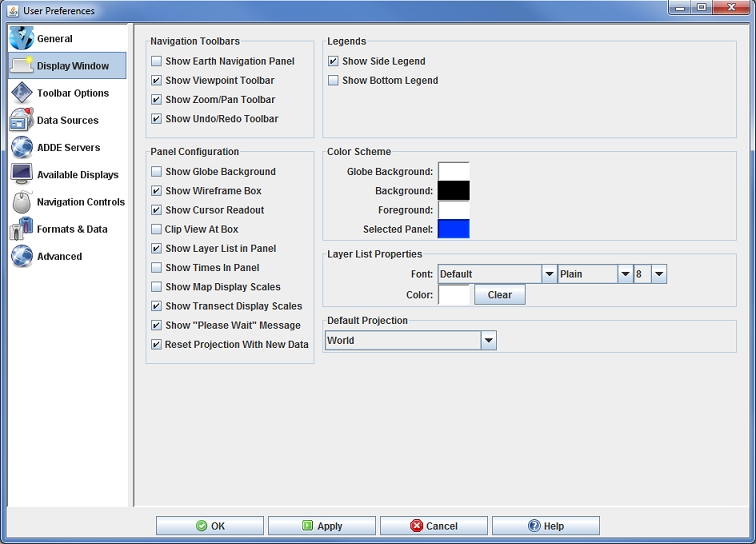Click the Formats & Data icon
Viewport: 756px width, 544px height.
(x=22, y=229)
